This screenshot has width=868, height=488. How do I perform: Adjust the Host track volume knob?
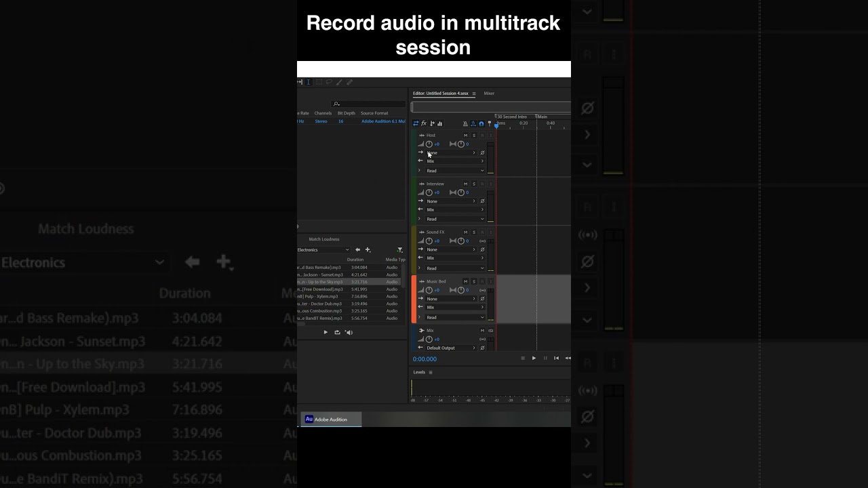point(429,144)
